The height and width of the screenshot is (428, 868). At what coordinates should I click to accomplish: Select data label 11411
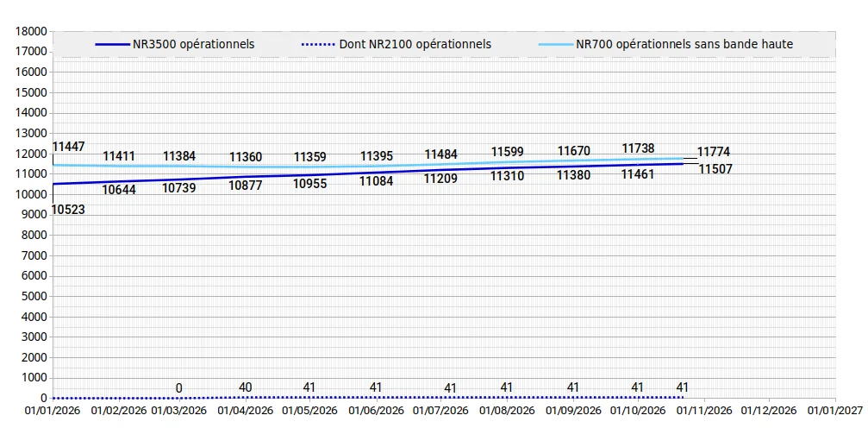[x=119, y=156]
